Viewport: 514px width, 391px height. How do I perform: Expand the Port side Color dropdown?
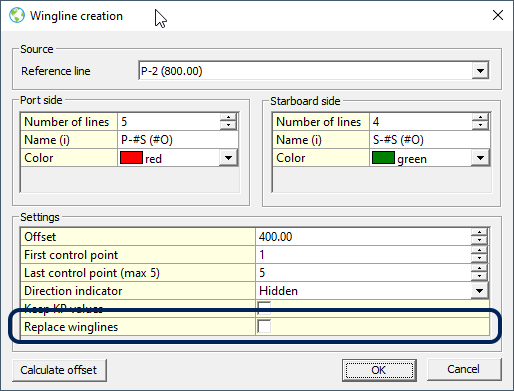228,158
